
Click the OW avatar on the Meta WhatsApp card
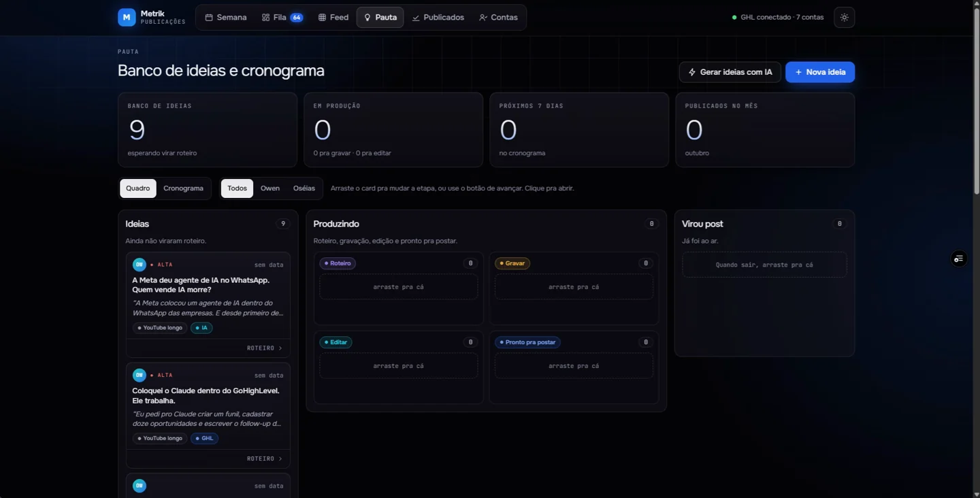pyautogui.click(x=140, y=265)
